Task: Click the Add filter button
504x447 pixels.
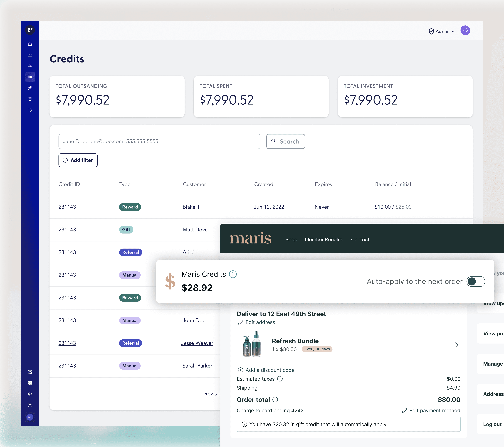Action: coord(78,160)
